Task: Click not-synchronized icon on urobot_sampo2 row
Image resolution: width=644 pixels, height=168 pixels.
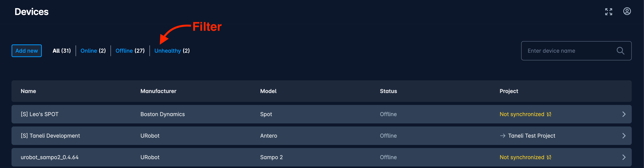Action: coord(549,157)
